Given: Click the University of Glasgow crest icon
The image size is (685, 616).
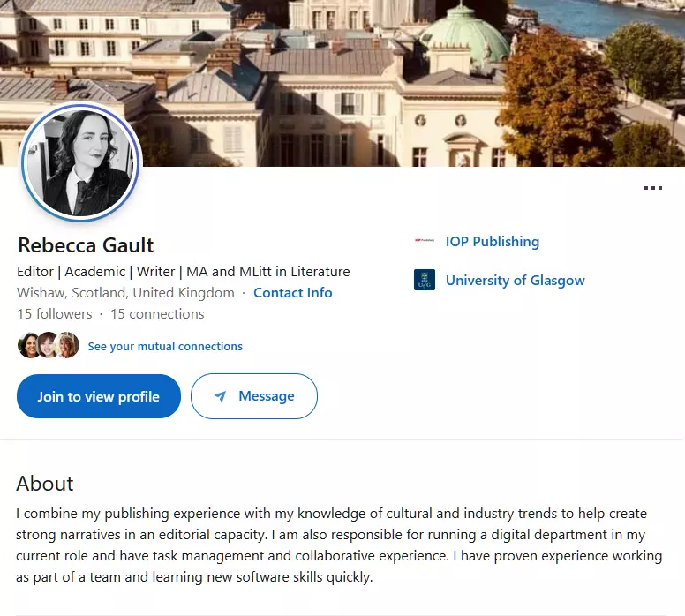Looking at the screenshot, I should pos(425,280).
